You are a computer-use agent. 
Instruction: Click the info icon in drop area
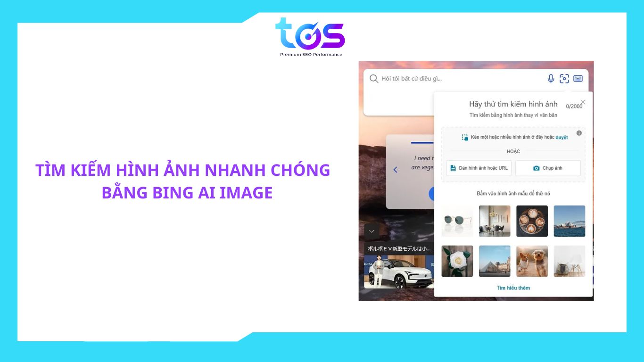point(579,133)
